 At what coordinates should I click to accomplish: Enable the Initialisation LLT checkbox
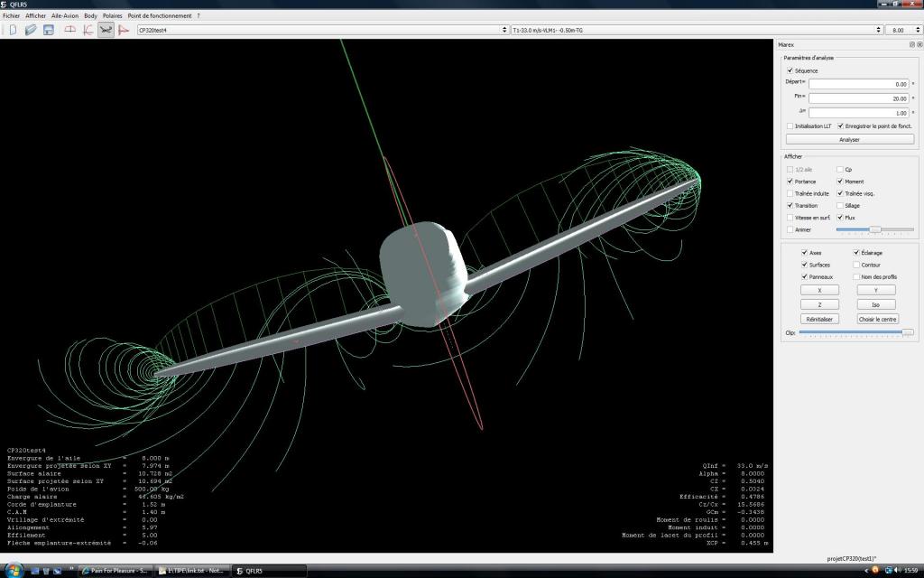click(790, 126)
